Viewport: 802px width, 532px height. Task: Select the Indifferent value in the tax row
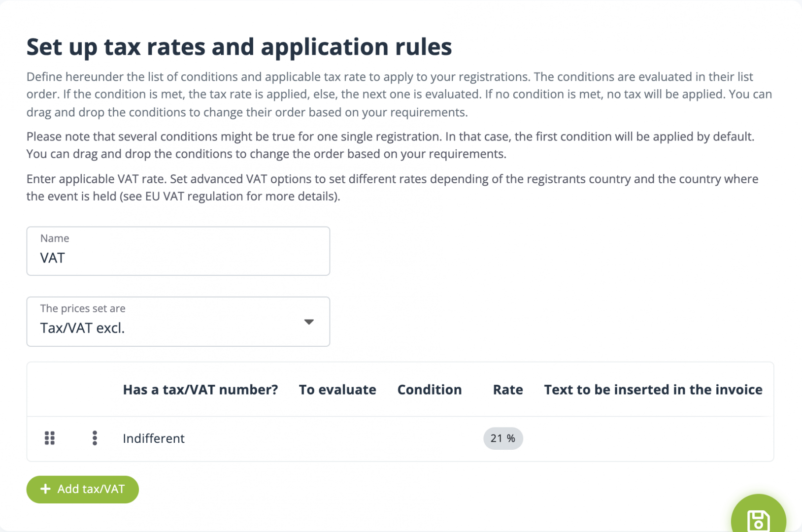tap(154, 438)
